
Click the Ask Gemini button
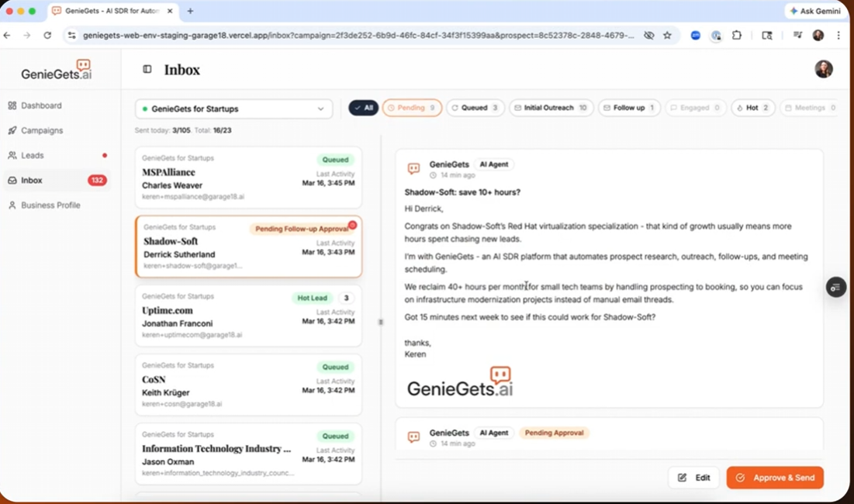[815, 11]
